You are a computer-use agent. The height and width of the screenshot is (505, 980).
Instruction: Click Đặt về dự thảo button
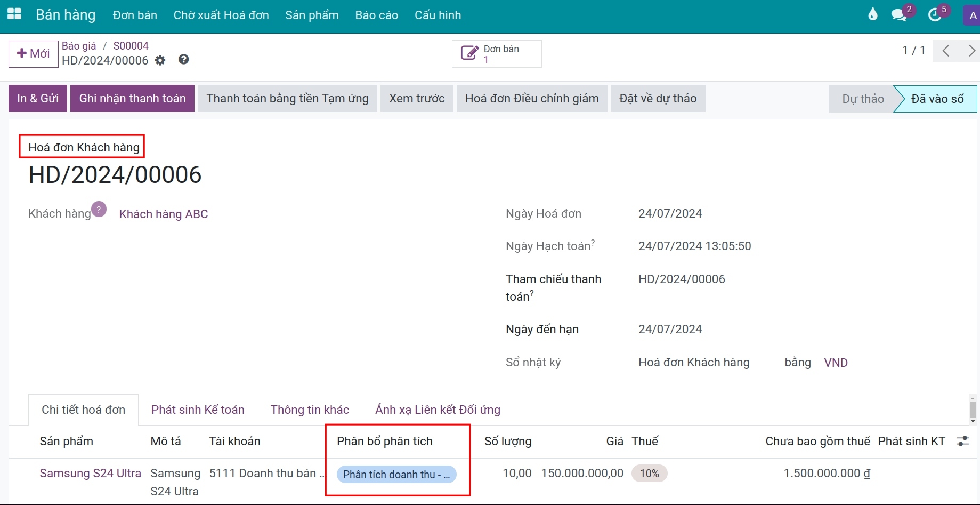(x=658, y=98)
